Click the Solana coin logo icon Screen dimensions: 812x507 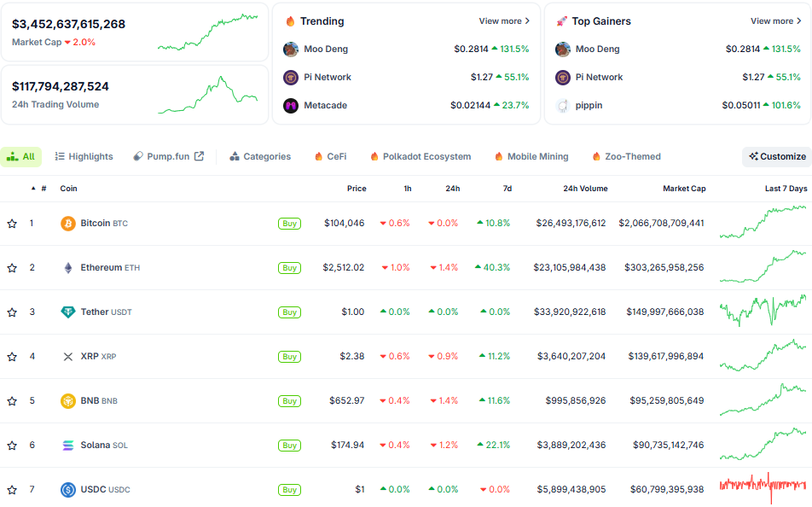click(68, 446)
